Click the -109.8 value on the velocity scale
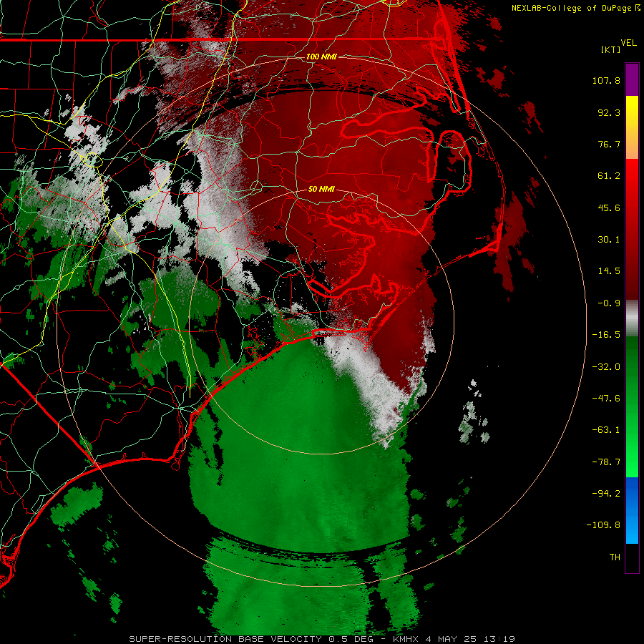 pos(603,525)
